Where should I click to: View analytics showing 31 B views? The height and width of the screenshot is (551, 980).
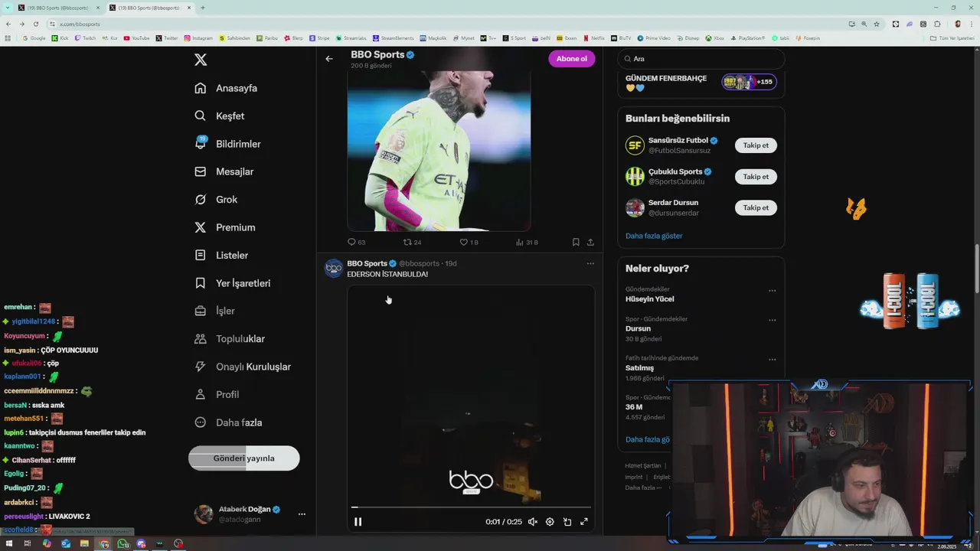(527, 242)
